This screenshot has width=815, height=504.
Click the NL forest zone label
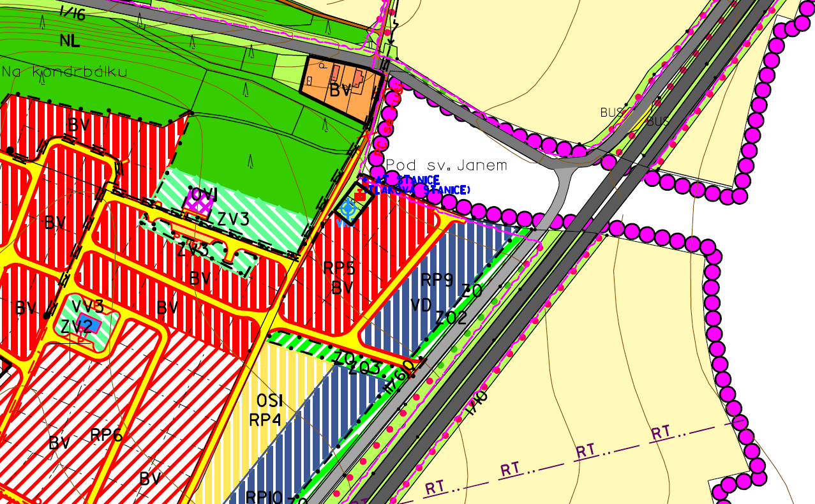(x=70, y=41)
